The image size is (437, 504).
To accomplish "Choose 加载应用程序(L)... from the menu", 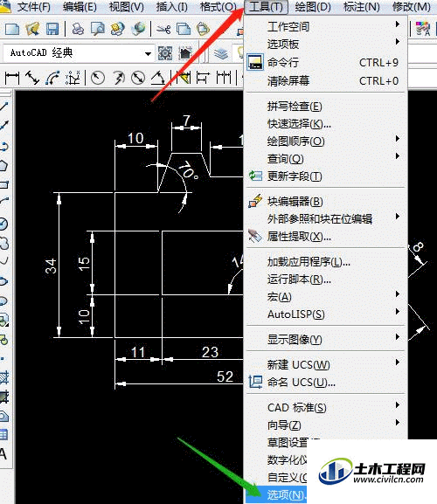I will [326, 262].
